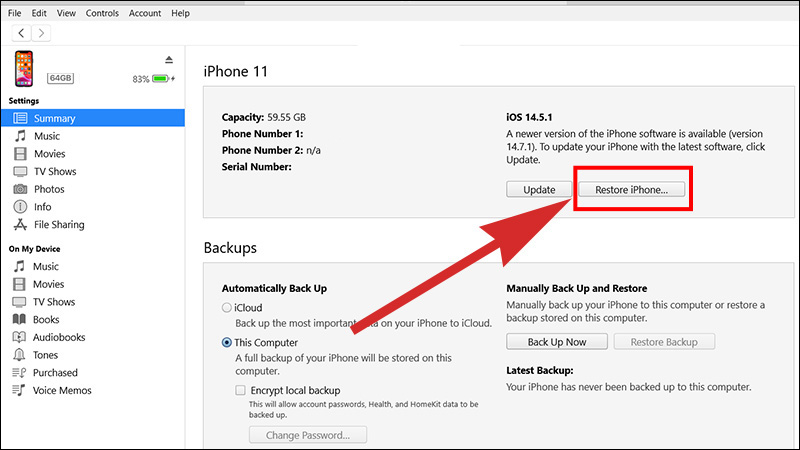This screenshot has height=450, width=800.
Task: Select This Computer backup option
Action: [x=227, y=342]
